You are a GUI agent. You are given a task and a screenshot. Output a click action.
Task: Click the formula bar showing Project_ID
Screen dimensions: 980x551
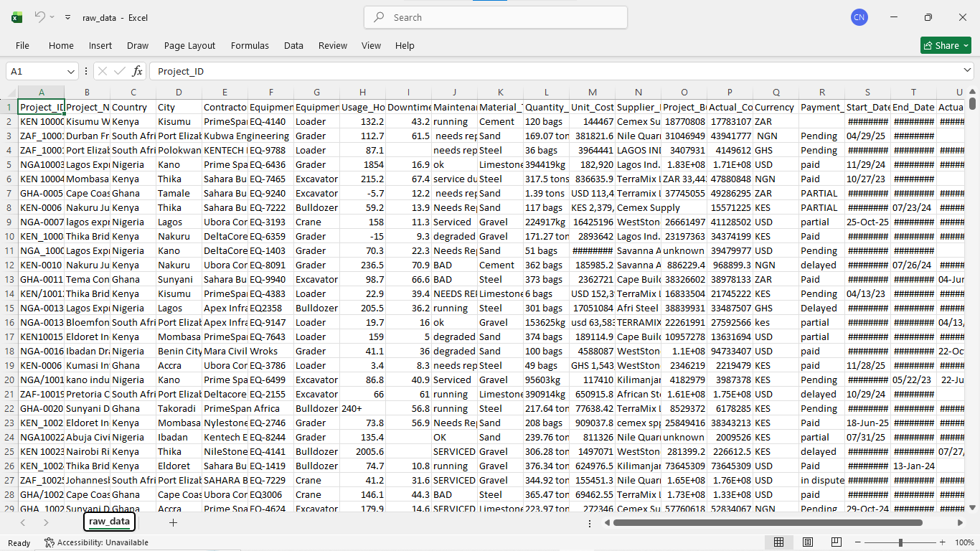[556, 71]
